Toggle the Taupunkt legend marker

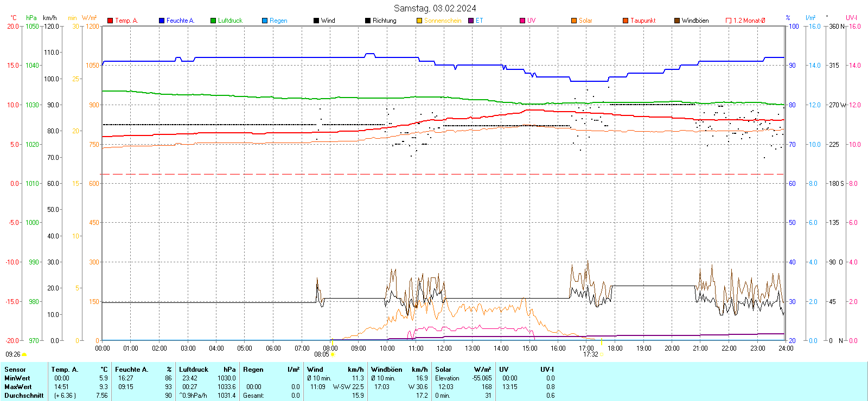point(626,21)
